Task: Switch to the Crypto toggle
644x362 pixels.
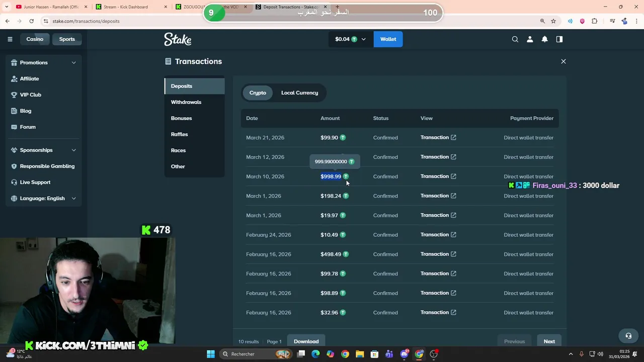Action: pyautogui.click(x=258, y=93)
